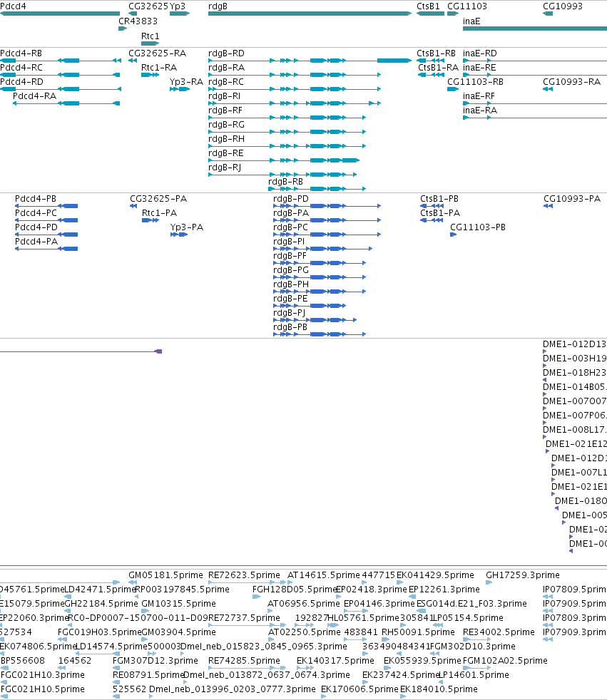Image resolution: width=607 pixels, height=700 pixels.
Task: Select polypeptide Pdcd4-PB
Action: 36,199
